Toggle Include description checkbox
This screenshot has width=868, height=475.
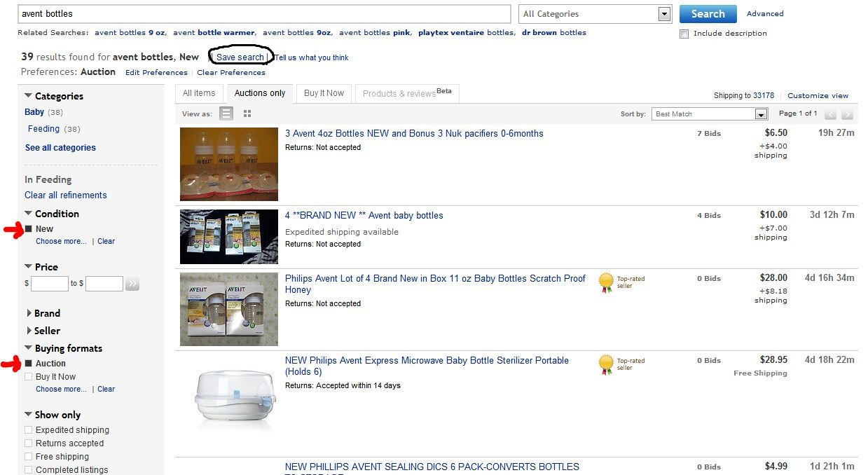[x=684, y=34]
